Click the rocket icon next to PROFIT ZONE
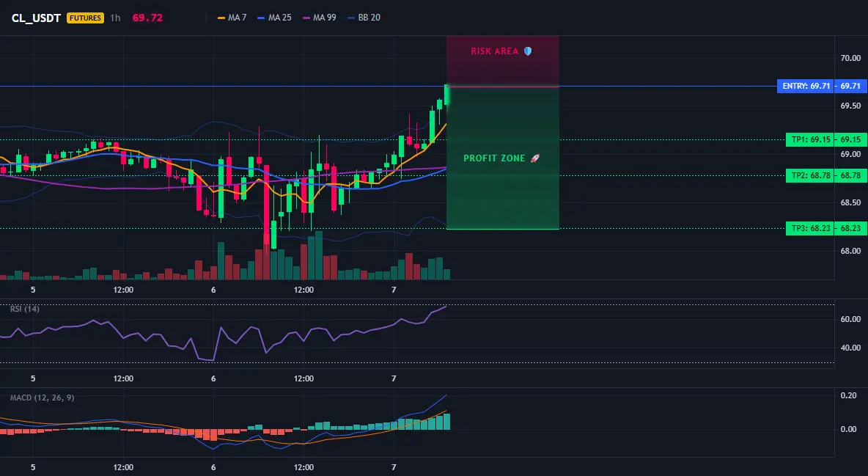This screenshot has width=868, height=476. (x=534, y=158)
